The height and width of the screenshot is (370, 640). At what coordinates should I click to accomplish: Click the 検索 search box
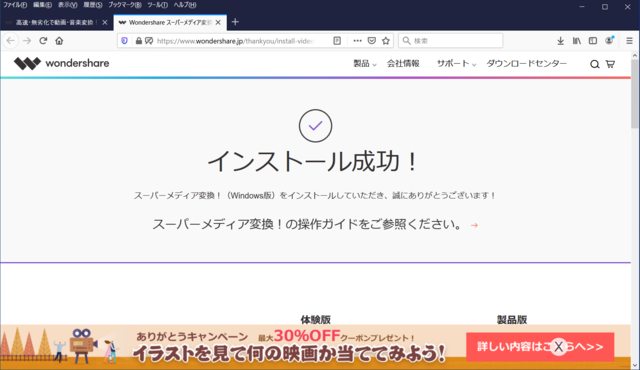tap(451, 41)
